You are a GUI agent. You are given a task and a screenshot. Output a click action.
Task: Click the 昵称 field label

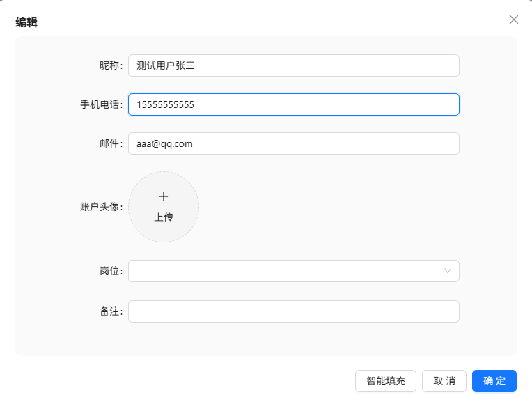110,65
